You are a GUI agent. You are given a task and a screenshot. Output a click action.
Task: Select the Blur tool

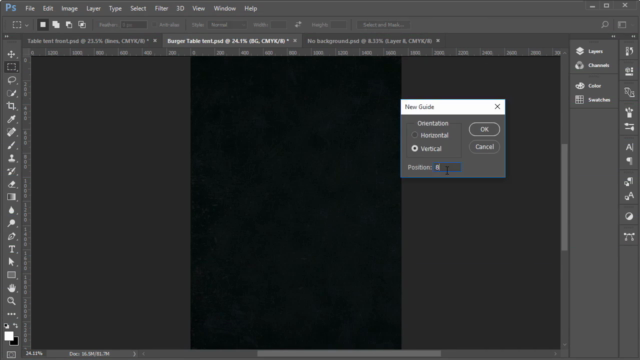[11, 210]
